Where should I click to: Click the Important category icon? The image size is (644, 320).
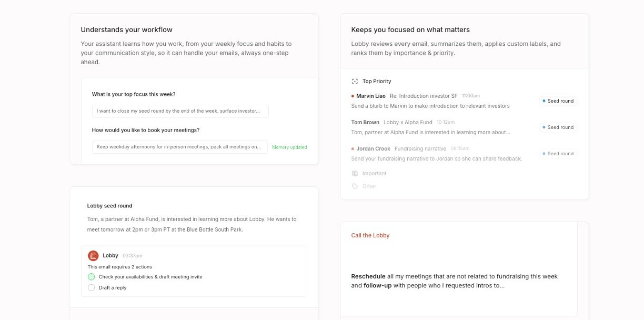click(x=355, y=174)
